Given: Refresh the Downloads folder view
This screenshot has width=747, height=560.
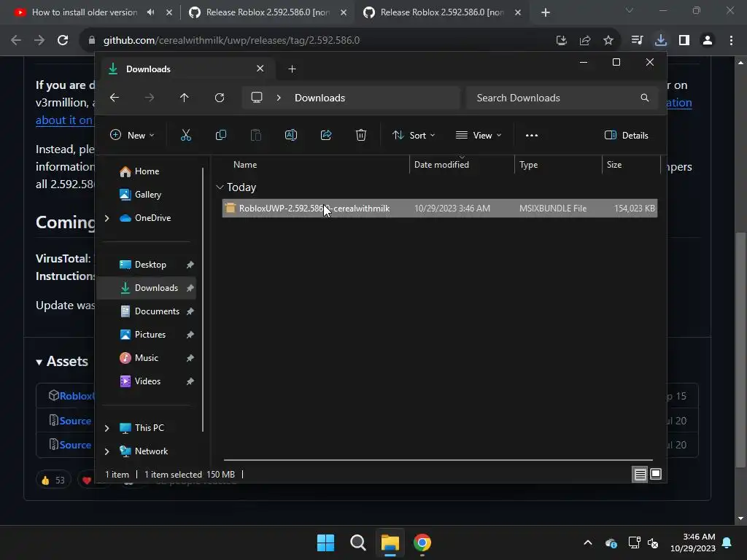Looking at the screenshot, I should point(220,98).
